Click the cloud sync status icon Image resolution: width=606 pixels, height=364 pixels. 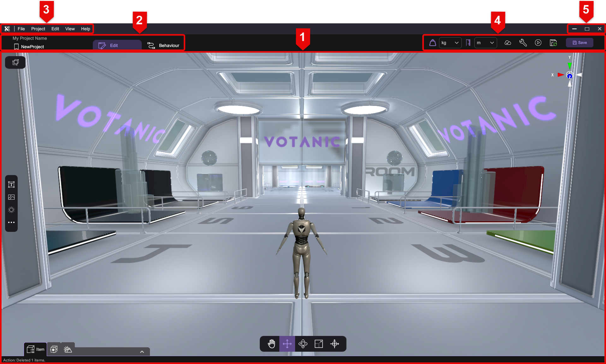(508, 43)
